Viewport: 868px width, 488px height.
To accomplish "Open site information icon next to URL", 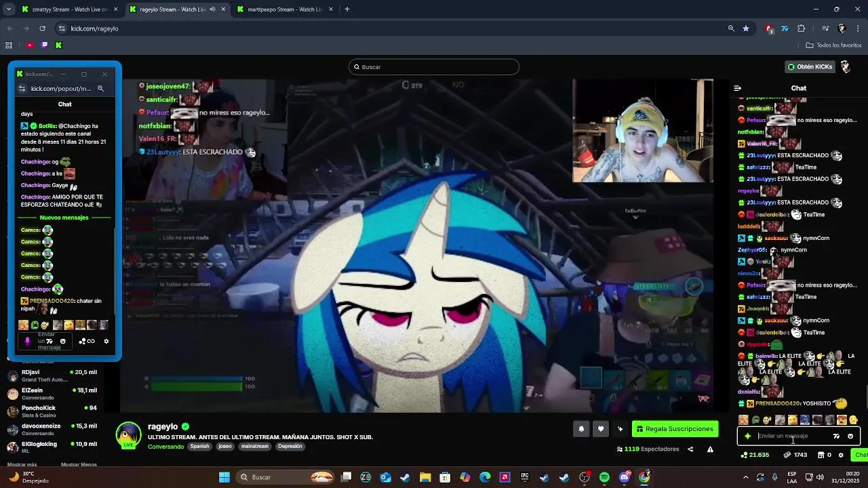I will pos(62,28).
